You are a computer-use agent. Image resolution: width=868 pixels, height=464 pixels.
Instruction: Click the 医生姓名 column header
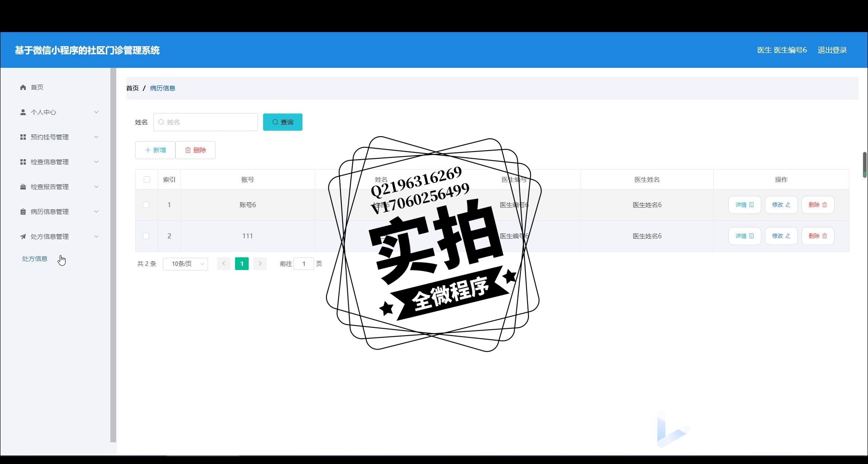point(647,180)
